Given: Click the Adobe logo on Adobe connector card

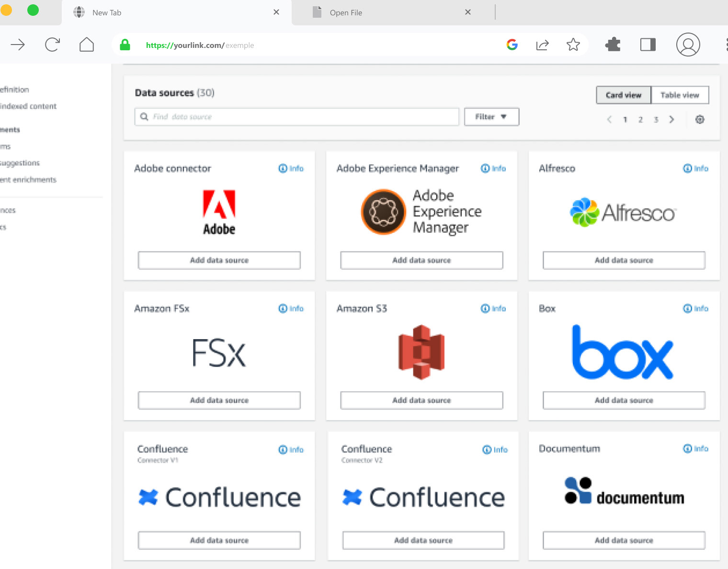Looking at the screenshot, I should (219, 212).
